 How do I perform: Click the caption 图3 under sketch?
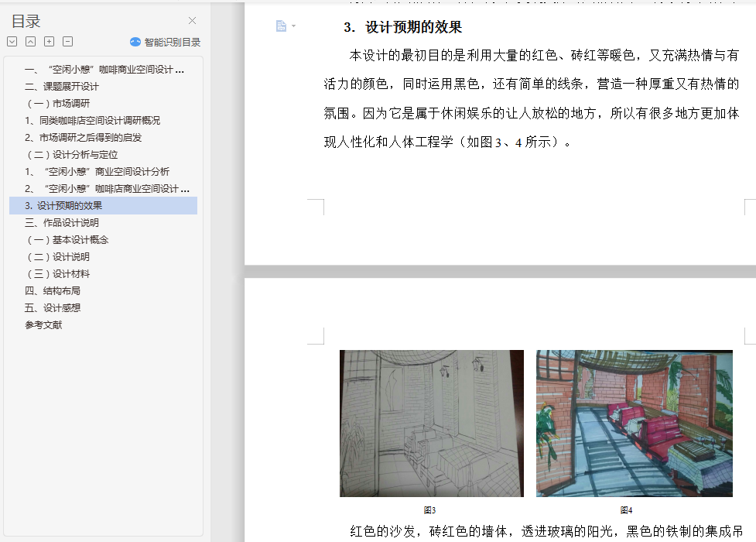click(429, 510)
